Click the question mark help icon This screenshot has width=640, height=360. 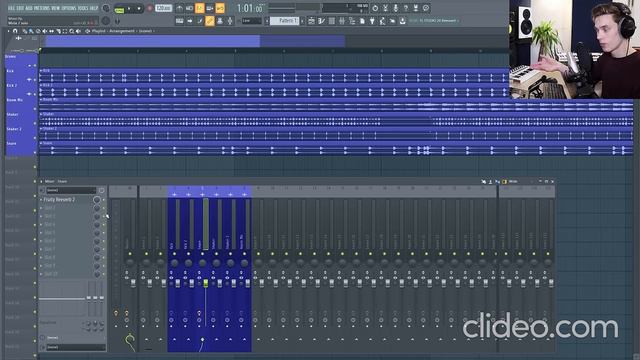point(406,8)
